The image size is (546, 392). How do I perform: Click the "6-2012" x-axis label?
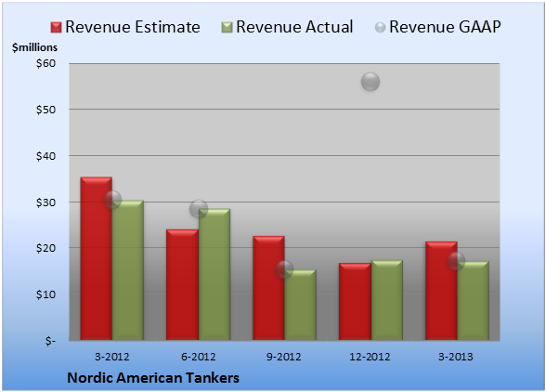tap(198, 357)
